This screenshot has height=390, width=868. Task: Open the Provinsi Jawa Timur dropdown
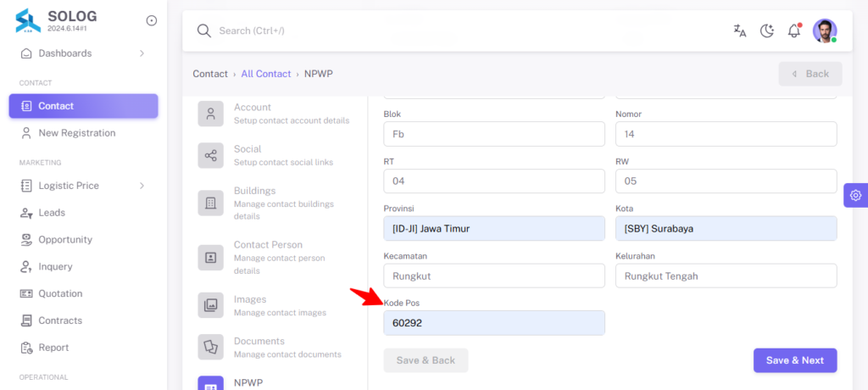coord(494,228)
